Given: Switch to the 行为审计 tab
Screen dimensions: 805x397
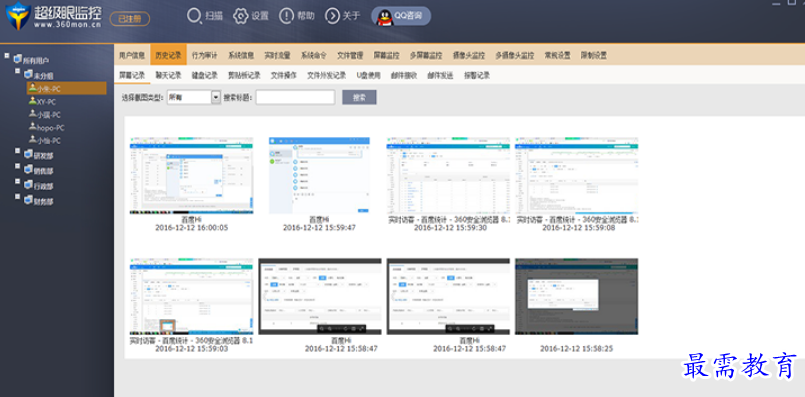Looking at the screenshot, I should pos(205,55).
